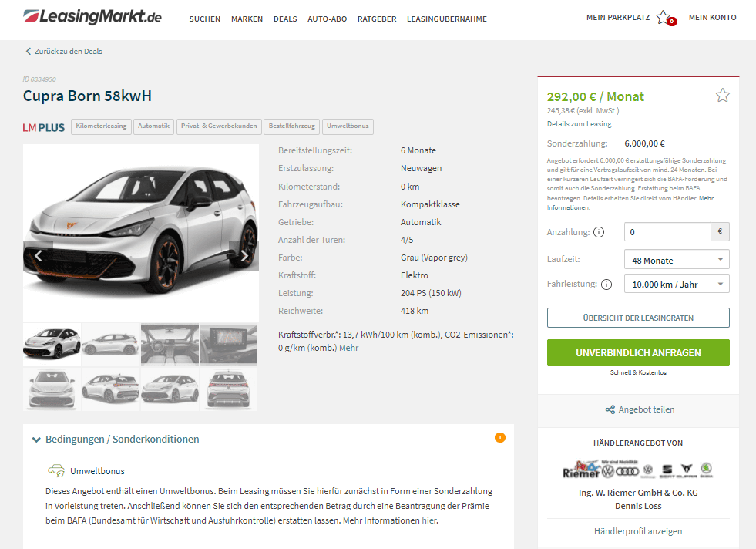Select front-left view thumbnail, first in gallery
The height and width of the screenshot is (549, 756).
pyautogui.click(x=52, y=345)
